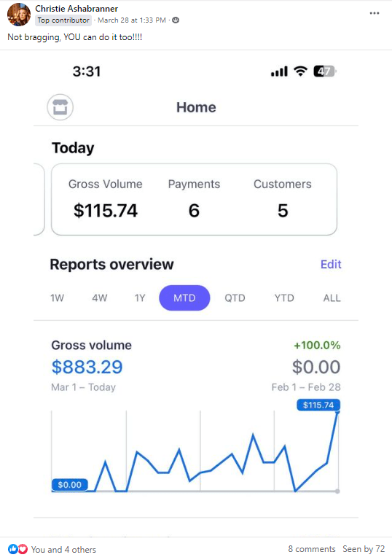This screenshot has width=392, height=560.
Task: Click the March 28 post timestamp
Action: [132, 20]
